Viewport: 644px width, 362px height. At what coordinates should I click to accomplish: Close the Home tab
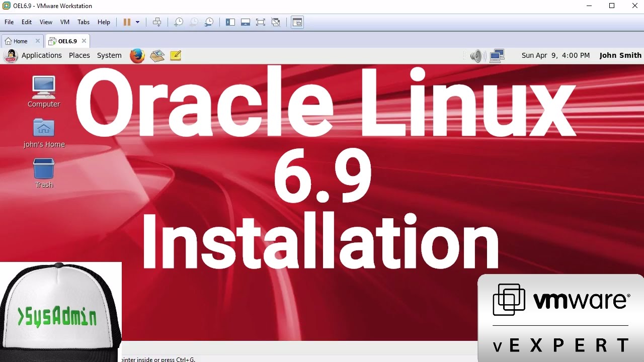coord(38,41)
